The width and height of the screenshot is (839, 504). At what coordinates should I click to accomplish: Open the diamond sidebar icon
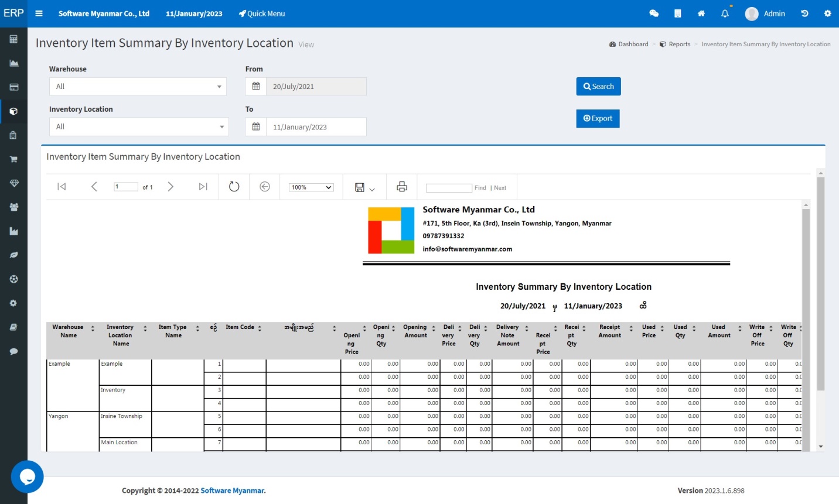pos(13,183)
